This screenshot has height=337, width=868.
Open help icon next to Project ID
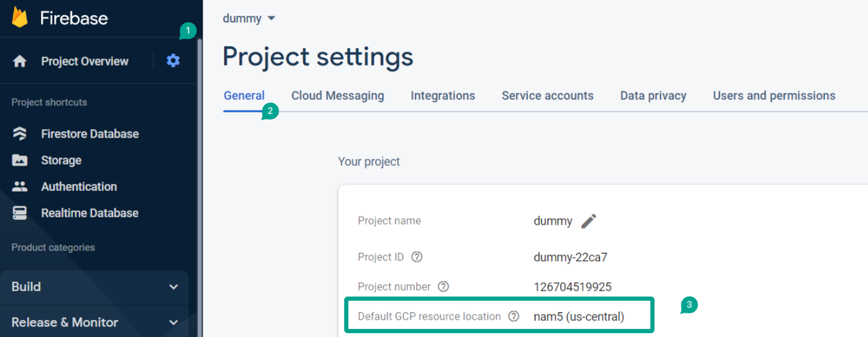tap(417, 257)
